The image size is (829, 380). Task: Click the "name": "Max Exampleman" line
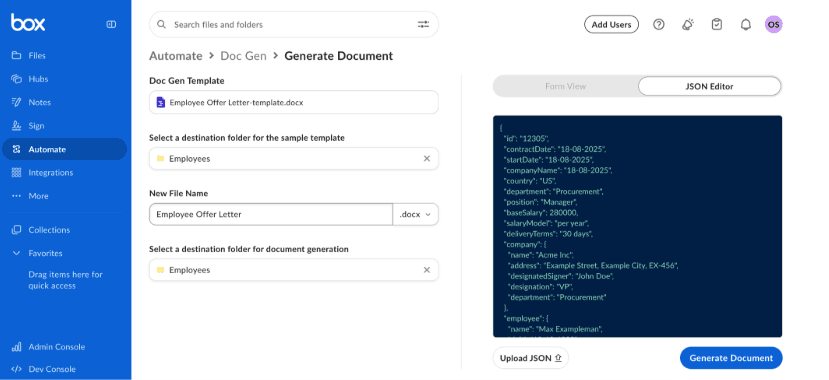pos(556,329)
